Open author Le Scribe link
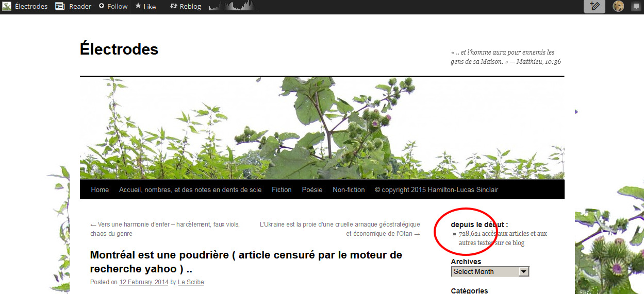Screen dimensions: 644x294 pos(191,282)
